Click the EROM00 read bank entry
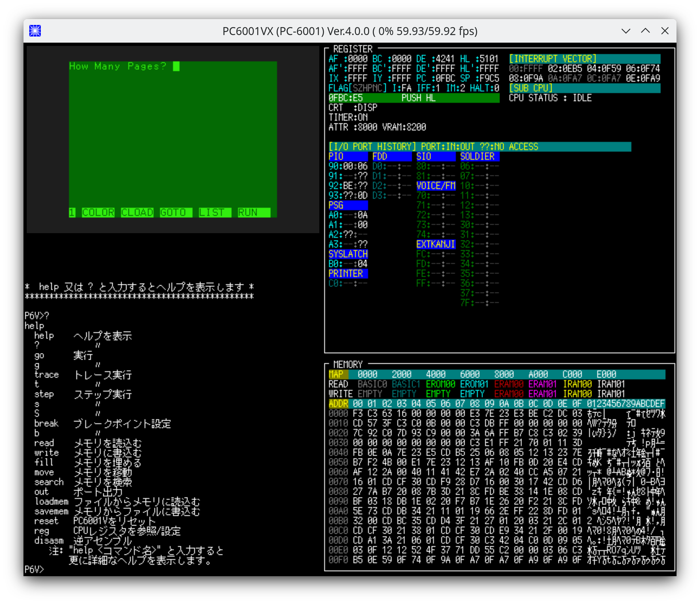This screenshot has width=700, height=604. (x=441, y=384)
